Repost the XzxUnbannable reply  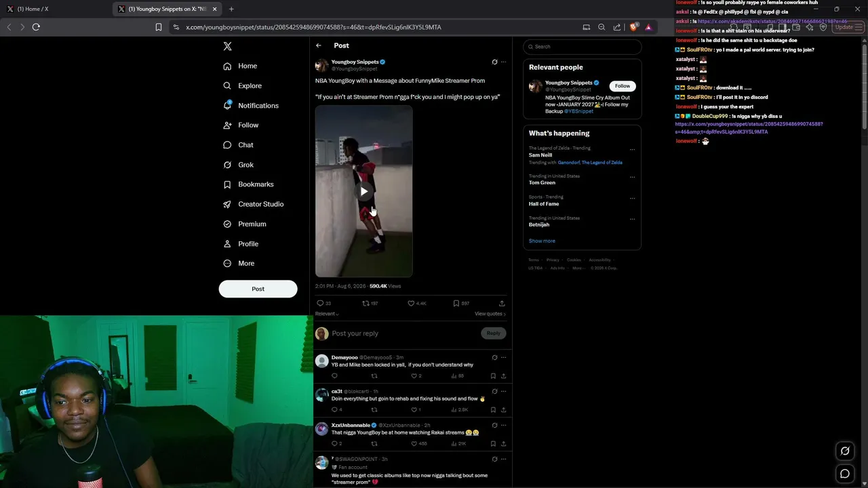[374, 443]
